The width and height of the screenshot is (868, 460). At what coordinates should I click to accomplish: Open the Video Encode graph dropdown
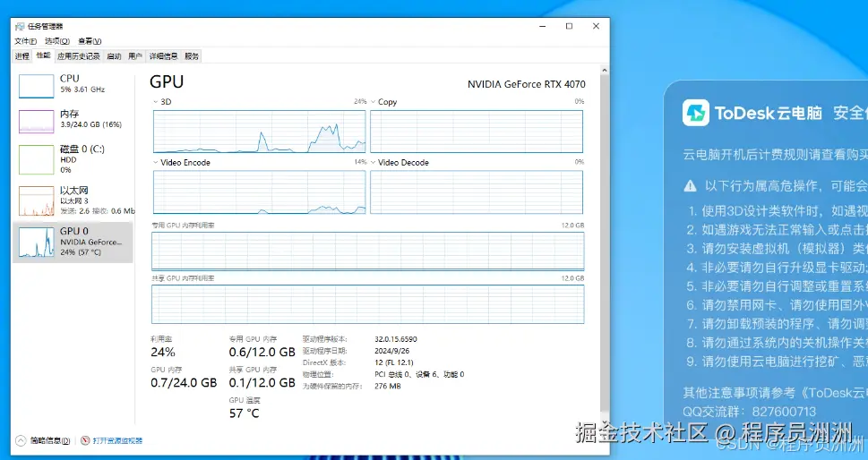(156, 163)
